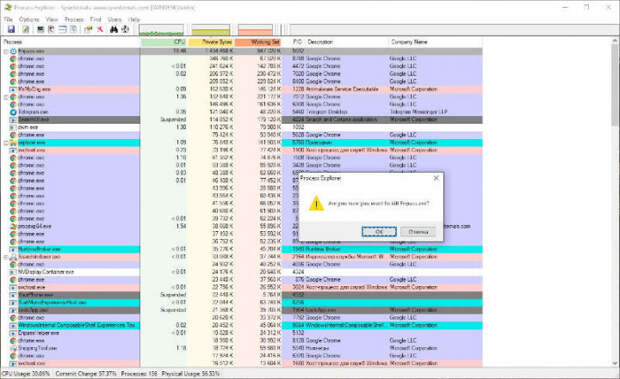Open the Options menu
Screen dimensions: 620x379
tap(29, 19)
